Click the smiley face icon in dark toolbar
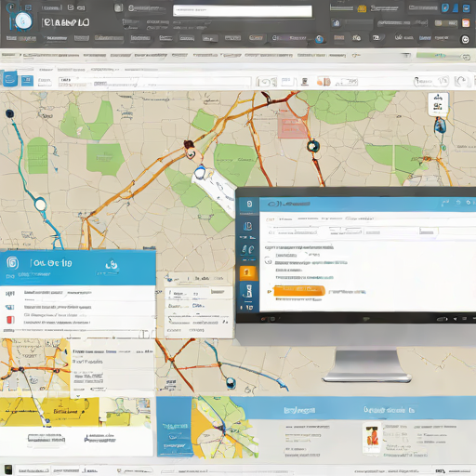Screen dimensions: 476x476 (465, 39)
